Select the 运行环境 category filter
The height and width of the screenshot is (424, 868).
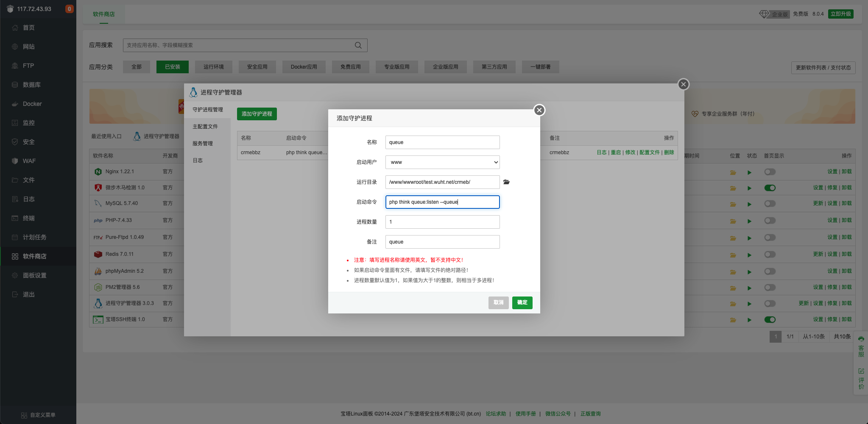click(213, 67)
